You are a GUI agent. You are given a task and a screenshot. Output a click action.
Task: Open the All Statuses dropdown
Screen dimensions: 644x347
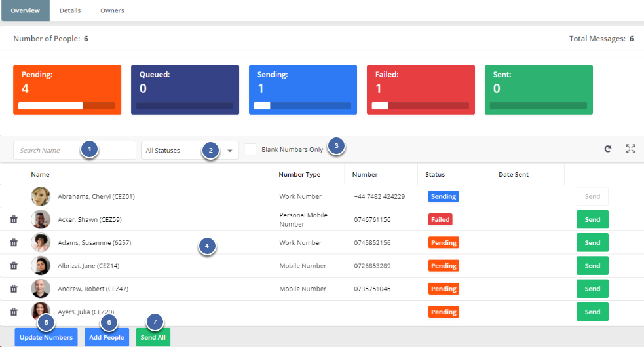(x=189, y=151)
